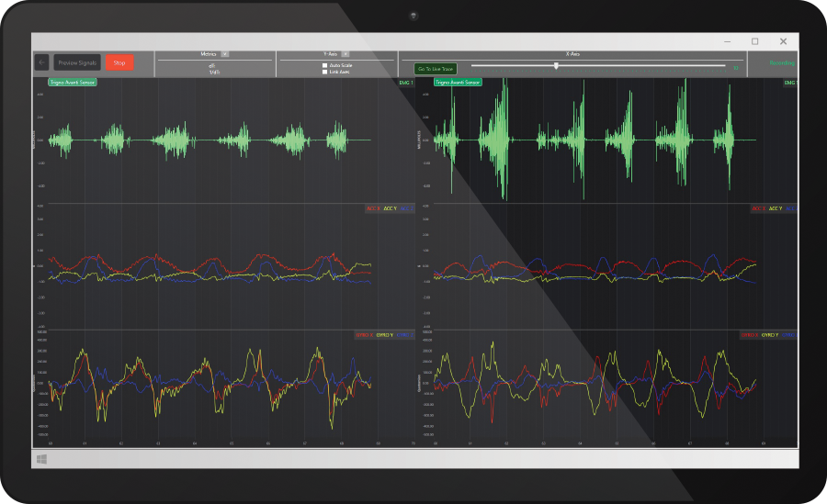Click the GYRO Z legend in left plot

[405, 335]
